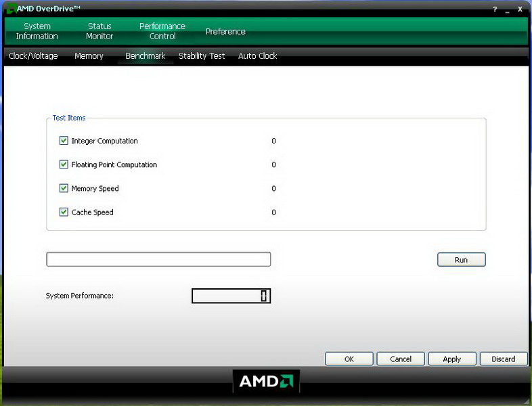Select the Performance Control tab
Screen dimensions: 532x406
tap(162, 31)
